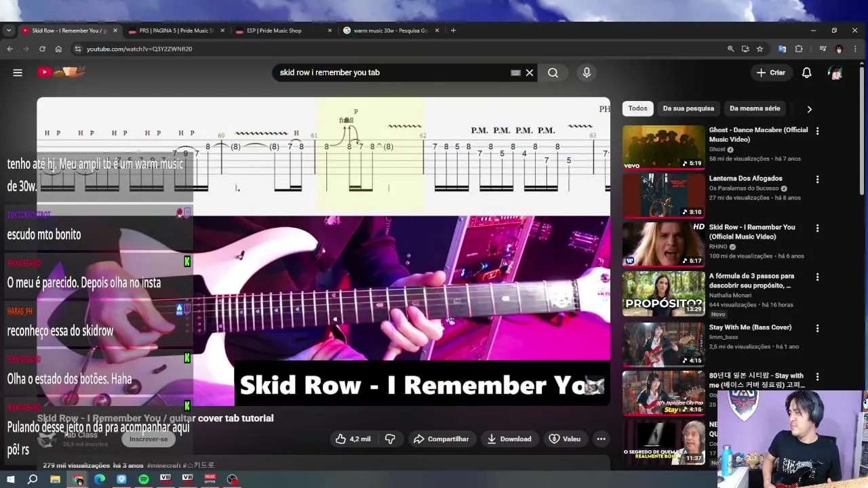The image size is (868, 488).
Task: Click the Download button under video
Action: 509,439
